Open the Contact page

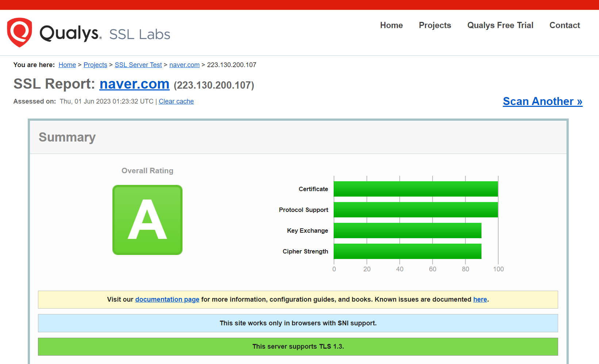pyautogui.click(x=564, y=25)
